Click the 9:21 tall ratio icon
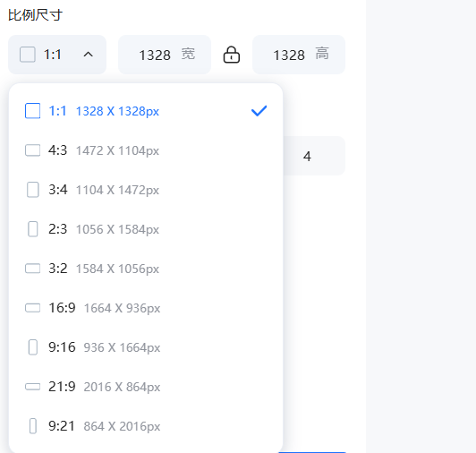Screen dimensions: 476x453 [33, 426]
